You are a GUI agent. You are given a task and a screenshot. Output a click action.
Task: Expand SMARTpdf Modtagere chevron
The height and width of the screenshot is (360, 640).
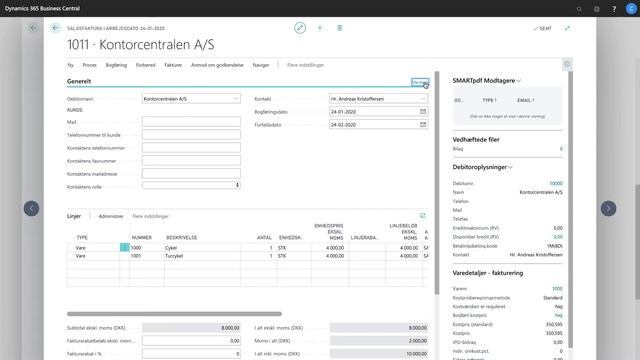tap(518, 81)
